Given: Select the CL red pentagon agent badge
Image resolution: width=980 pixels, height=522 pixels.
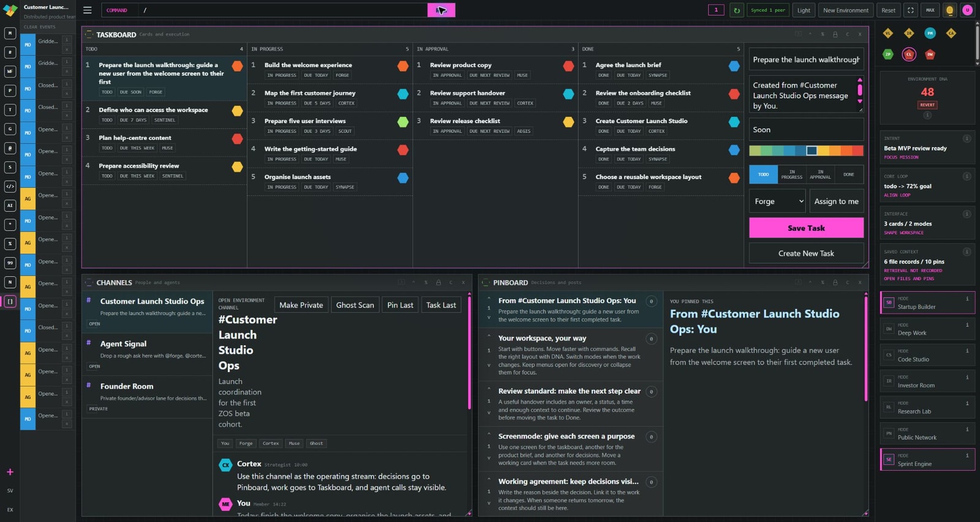Looking at the screenshot, I should (909, 54).
